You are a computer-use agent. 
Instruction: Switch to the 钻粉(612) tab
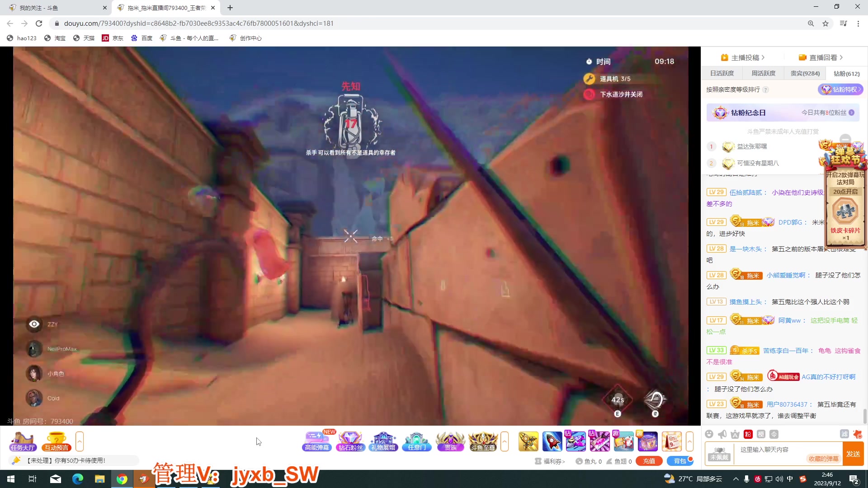point(847,74)
